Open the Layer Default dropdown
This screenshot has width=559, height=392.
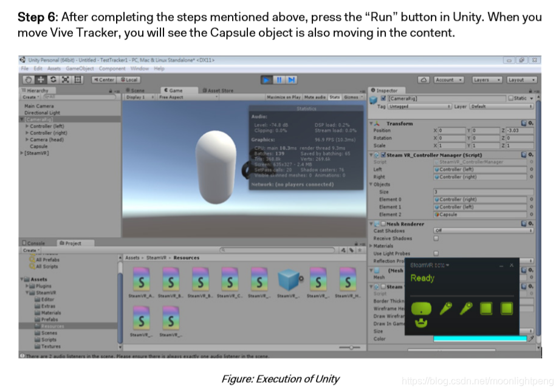[x=502, y=106]
